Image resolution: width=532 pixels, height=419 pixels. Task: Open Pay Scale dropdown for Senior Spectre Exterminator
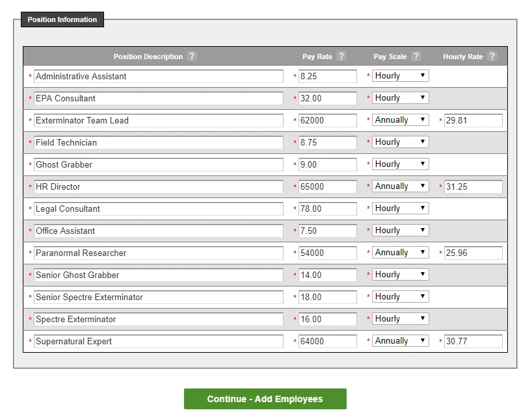(x=401, y=297)
